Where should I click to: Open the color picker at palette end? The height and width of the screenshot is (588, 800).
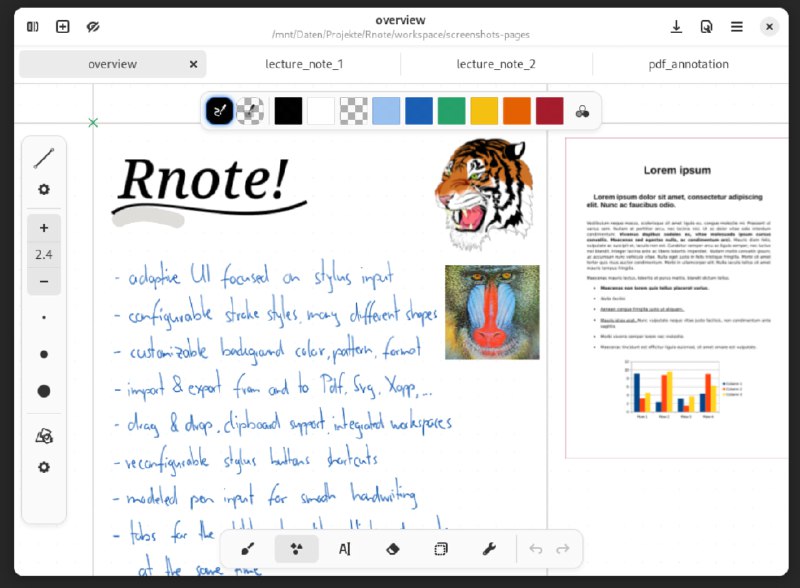click(x=582, y=110)
